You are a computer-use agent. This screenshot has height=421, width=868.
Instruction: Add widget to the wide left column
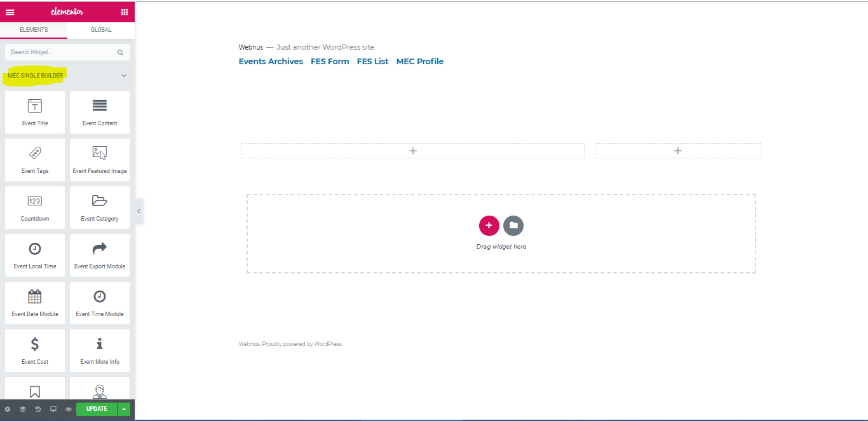[413, 151]
